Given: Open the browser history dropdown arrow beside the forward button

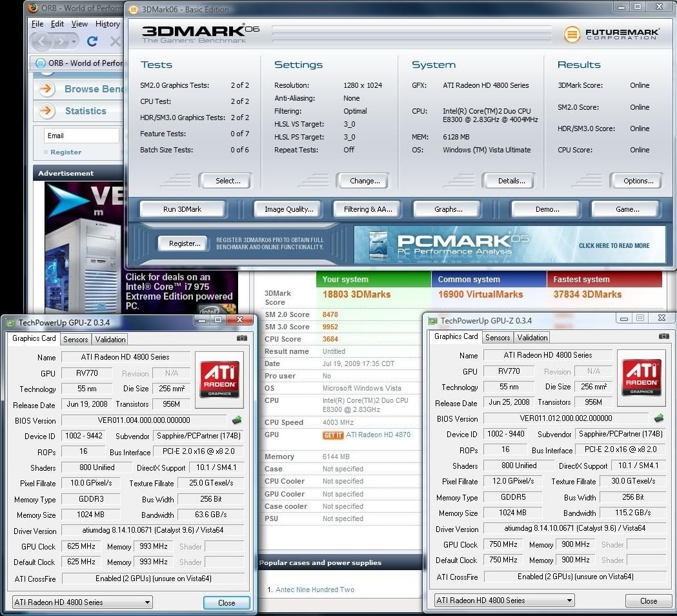Looking at the screenshot, I should pos(74,42).
